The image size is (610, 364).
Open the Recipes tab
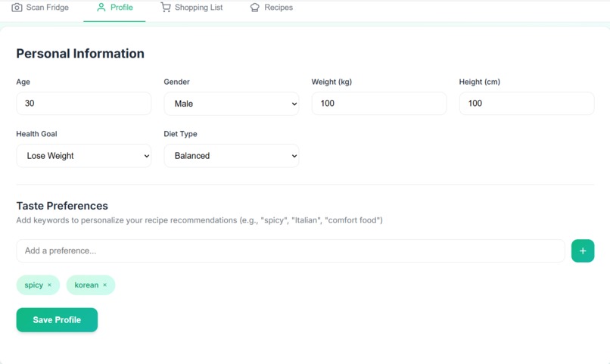click(271, 8)
